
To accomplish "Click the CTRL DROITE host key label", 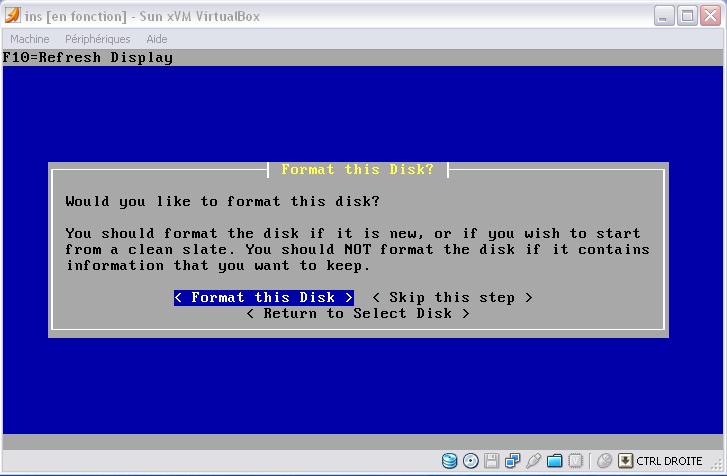I will 670,461.
